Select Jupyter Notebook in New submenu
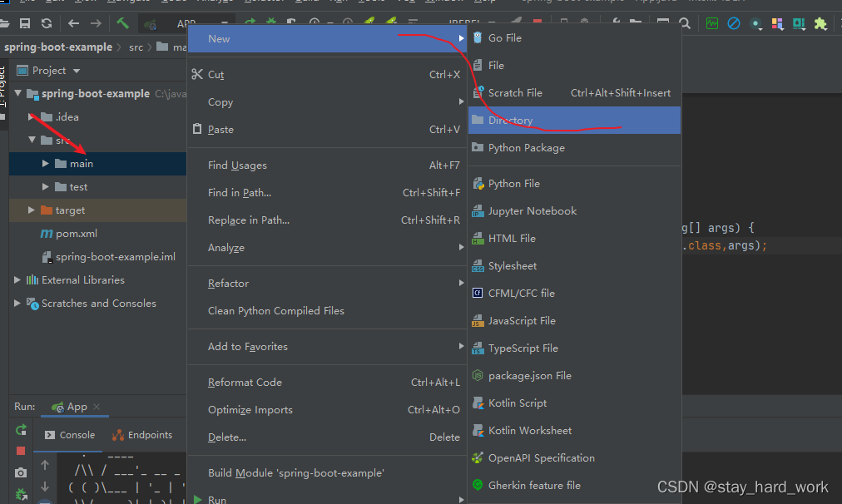 point(574,211)
